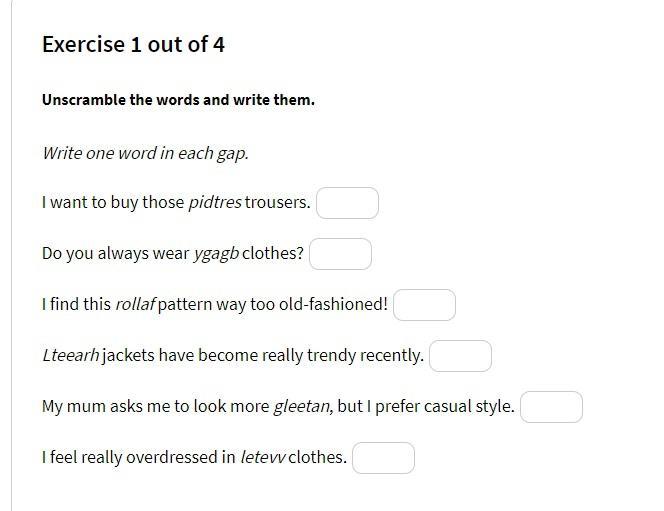
Task: Focus the answer box after "ygagb clothes?"
Action: [340, 254]
